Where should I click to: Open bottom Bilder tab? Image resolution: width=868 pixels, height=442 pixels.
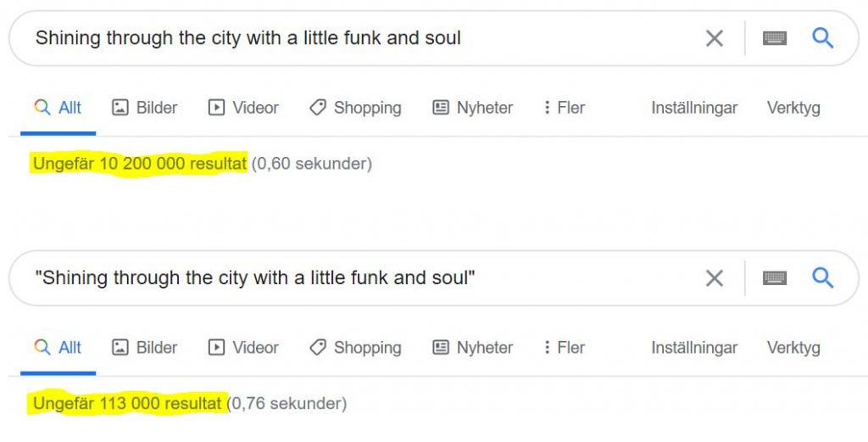pyautogui.click(x=144, y=347)
